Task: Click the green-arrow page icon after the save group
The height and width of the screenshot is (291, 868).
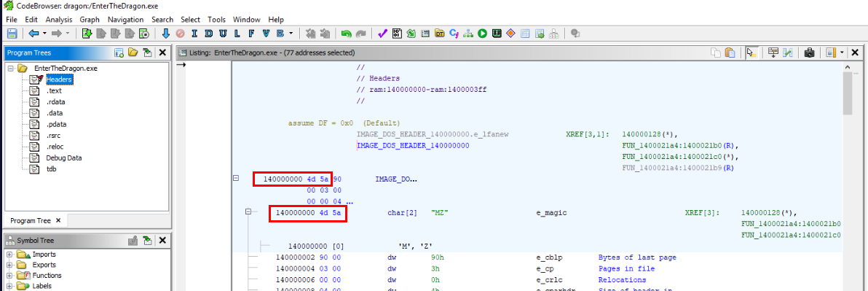Action: click(87, 34)
